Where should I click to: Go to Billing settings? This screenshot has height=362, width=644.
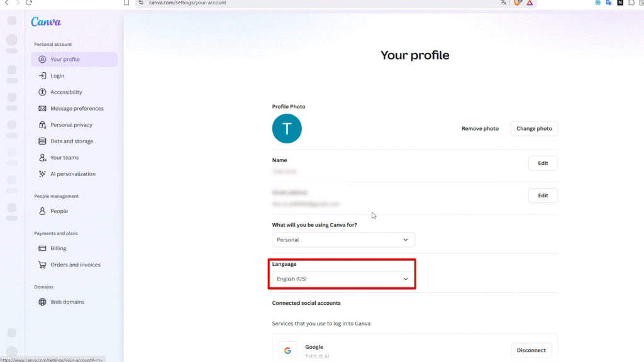click(58, 248)
